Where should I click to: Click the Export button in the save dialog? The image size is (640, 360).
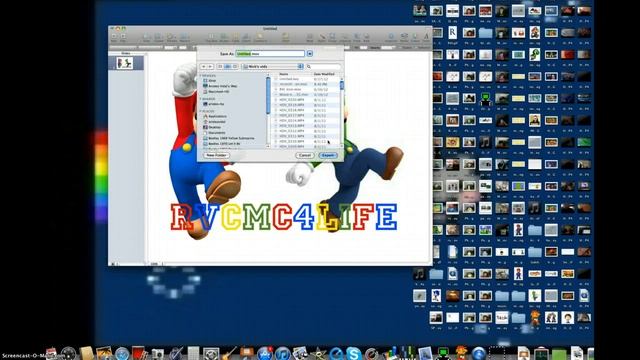click(x=328, y=155)
